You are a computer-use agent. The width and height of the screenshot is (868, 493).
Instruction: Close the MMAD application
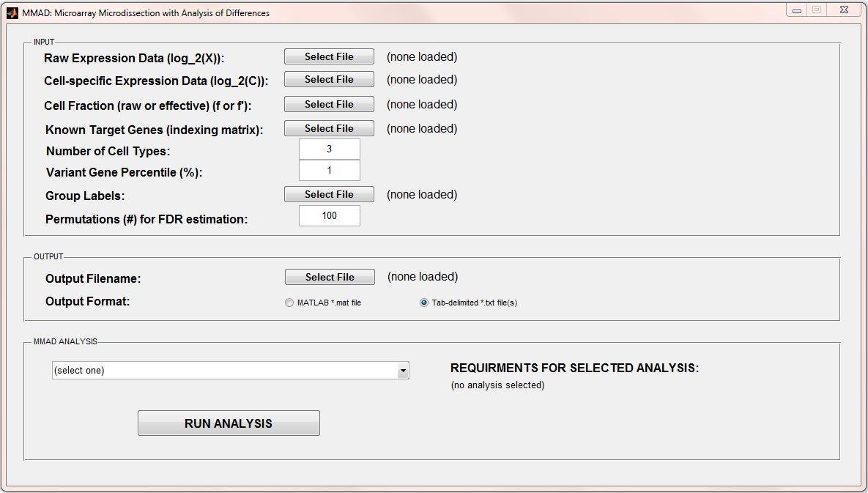coord(843,10)
